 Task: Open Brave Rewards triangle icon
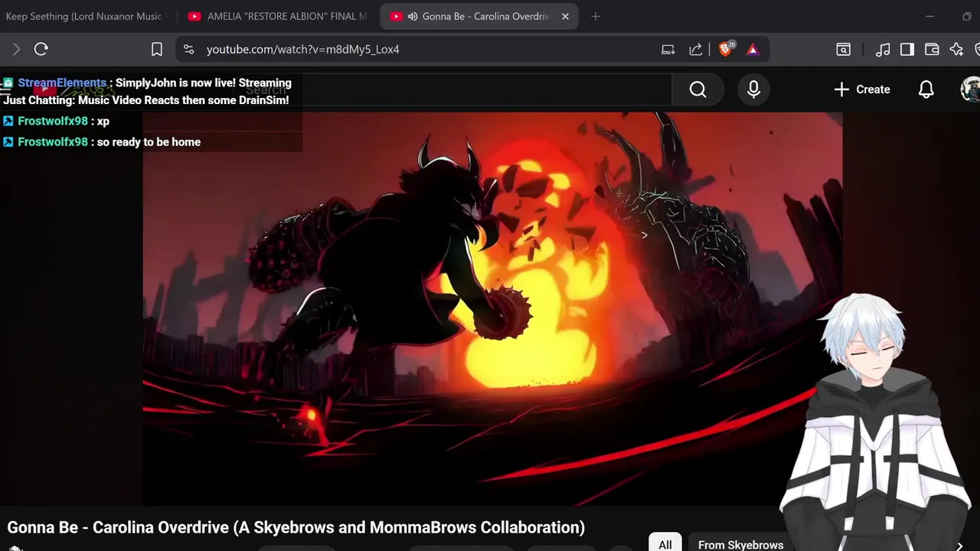(752, 49)
